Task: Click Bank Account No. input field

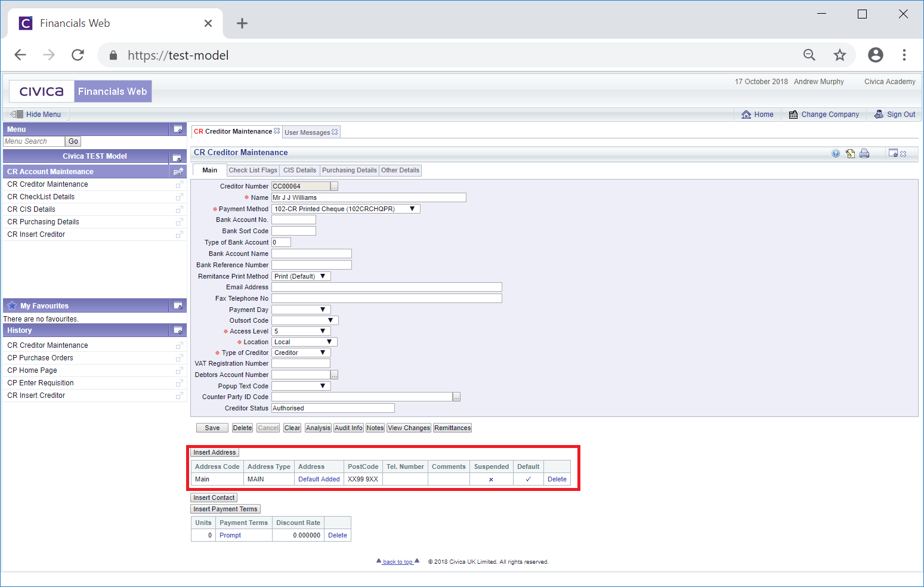Action: (x=293, y=220)
